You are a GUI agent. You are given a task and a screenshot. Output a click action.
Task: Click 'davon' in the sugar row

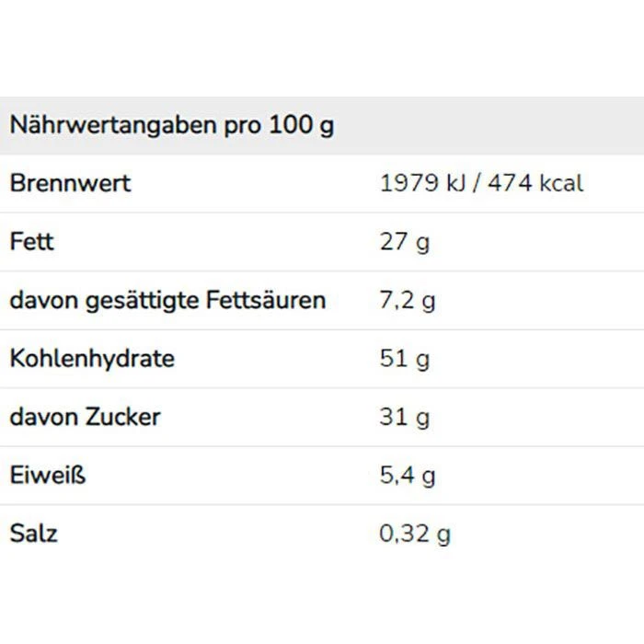[39, 417]
